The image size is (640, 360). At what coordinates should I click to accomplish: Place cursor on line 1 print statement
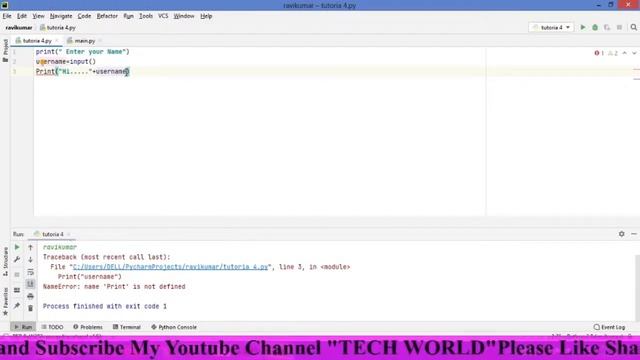tap(82, 52)
